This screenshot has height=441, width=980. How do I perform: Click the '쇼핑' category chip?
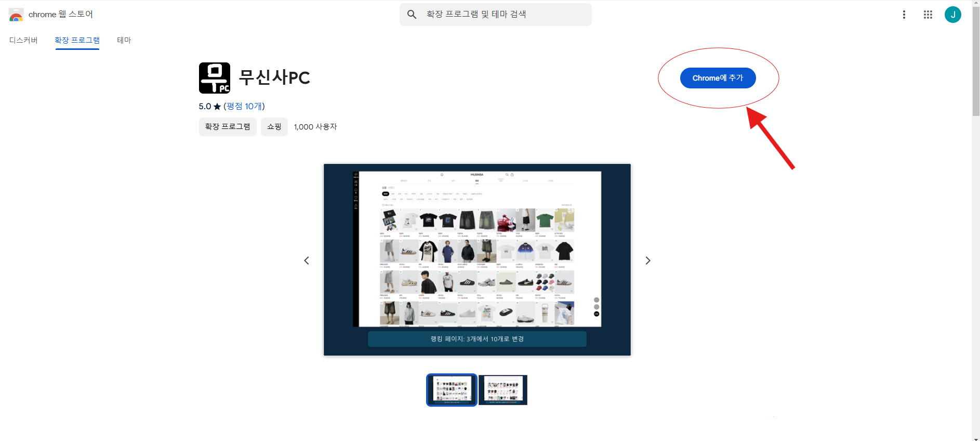point(274,126)
